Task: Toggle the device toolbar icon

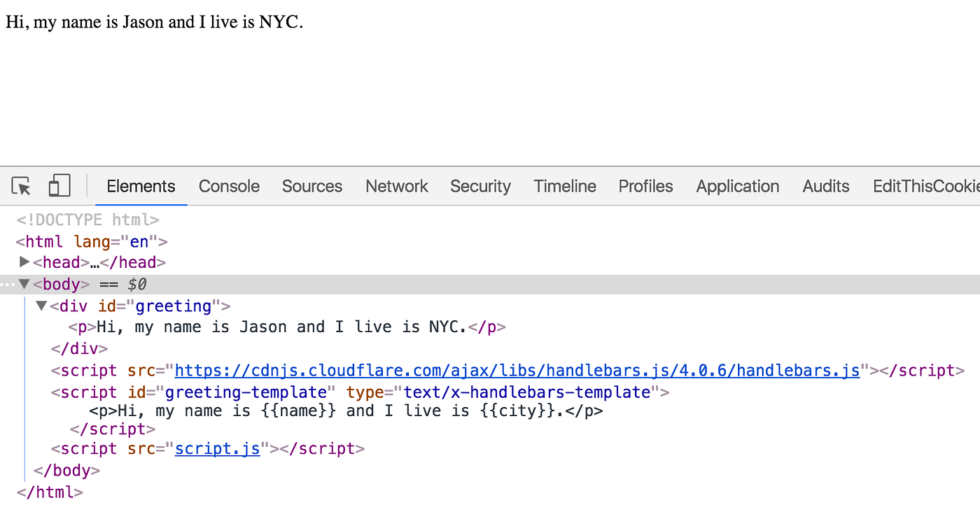Action: pos(59,185)
